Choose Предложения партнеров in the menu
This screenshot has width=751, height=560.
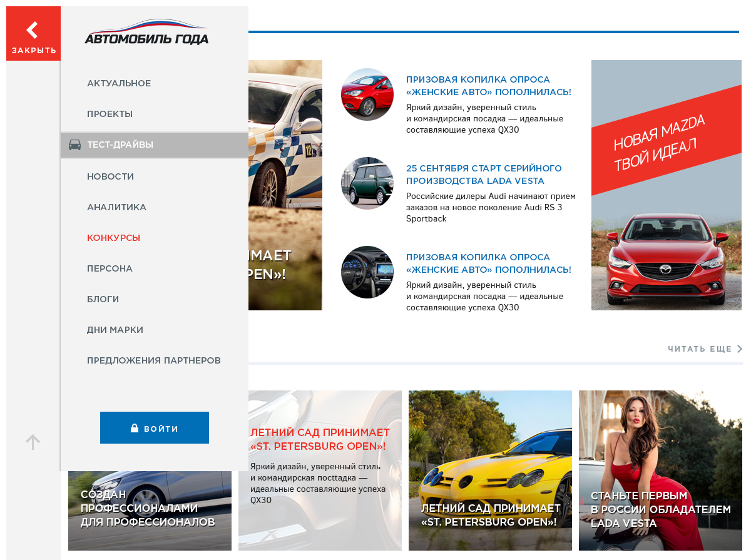154,361
